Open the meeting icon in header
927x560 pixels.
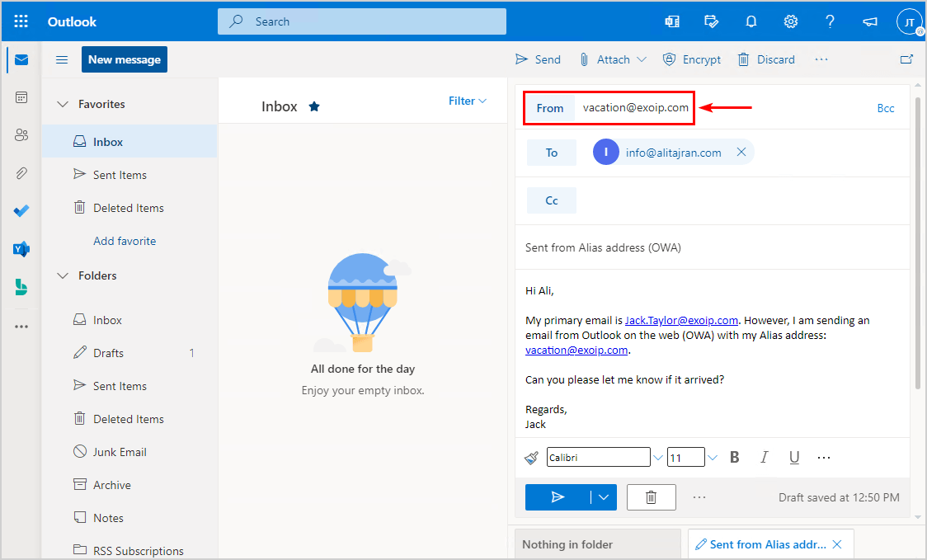pos(672,22)
